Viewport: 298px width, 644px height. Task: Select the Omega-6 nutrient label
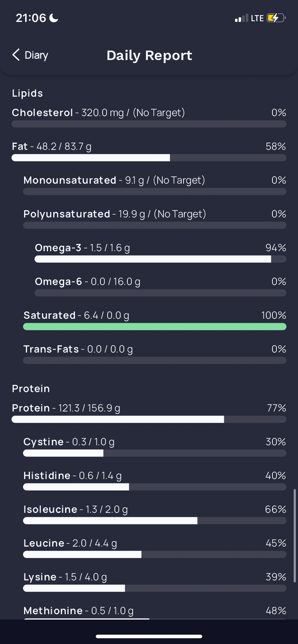[x=58, y=282]
